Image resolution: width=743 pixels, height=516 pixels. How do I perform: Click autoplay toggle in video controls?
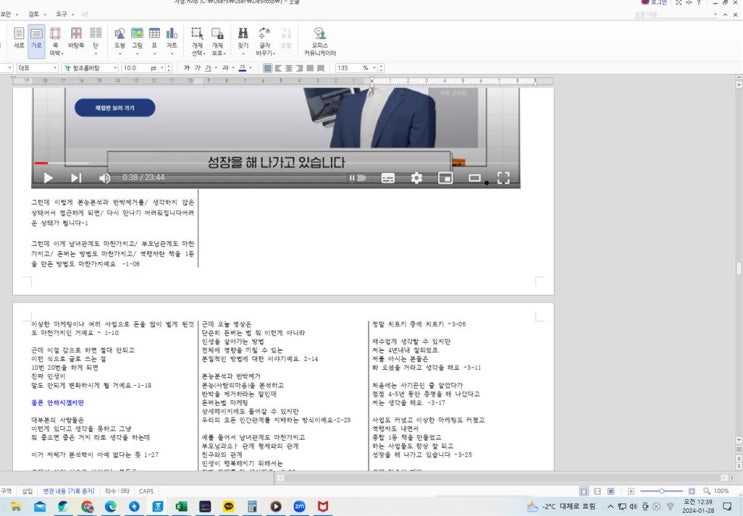358,178
